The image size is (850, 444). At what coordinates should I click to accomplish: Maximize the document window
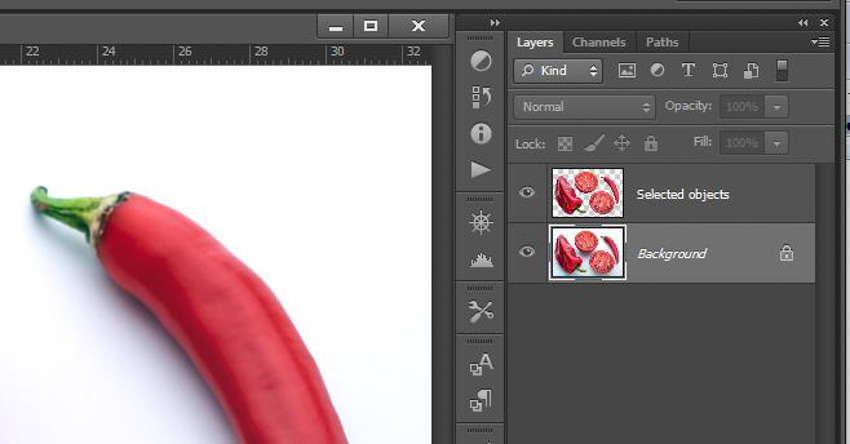point(371,26)
